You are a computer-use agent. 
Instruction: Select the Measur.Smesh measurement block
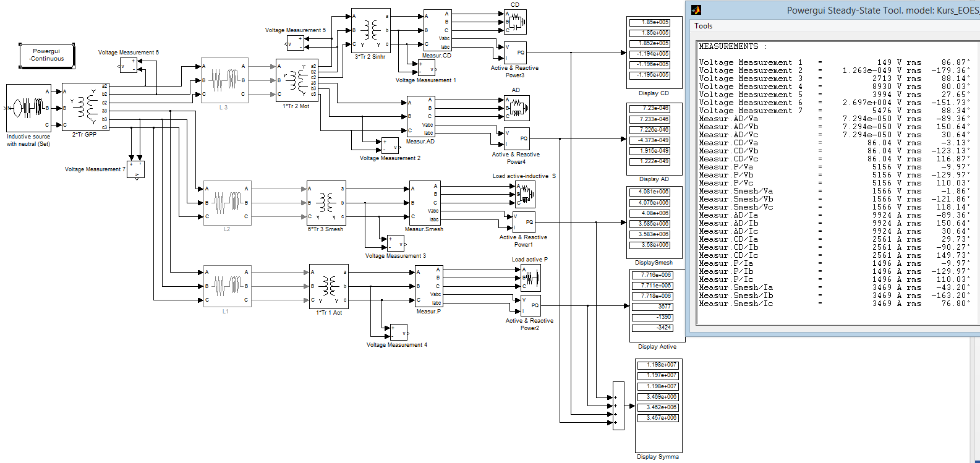click(425, 203)
